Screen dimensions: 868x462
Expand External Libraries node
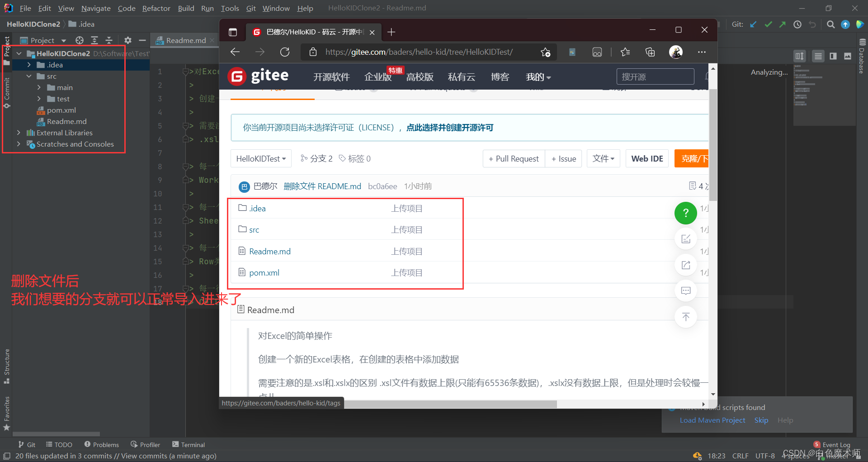pyautogui.click(x=19, y=133)
